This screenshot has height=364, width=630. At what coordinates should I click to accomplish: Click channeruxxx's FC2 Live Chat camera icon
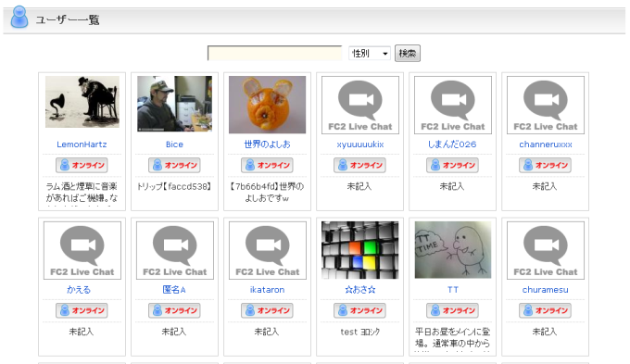click(545, 105)
